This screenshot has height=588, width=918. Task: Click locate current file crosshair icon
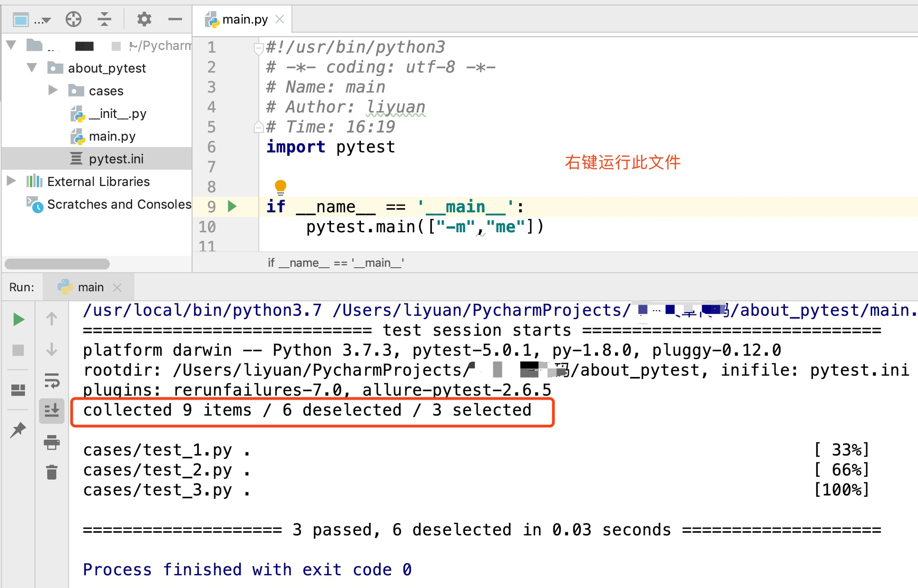73,19
